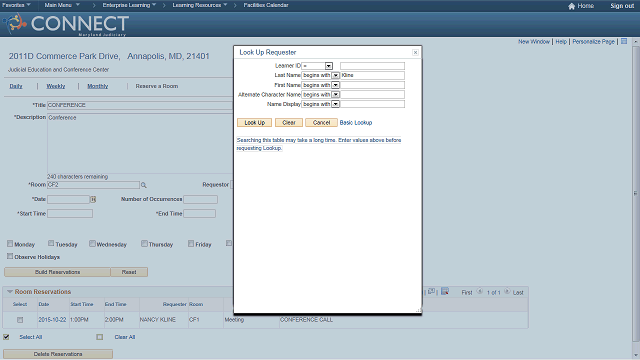Image resolution: width=640 pixels, height=360 pixels.
Task: Check the 2015-10-22 reservation row checkbox
Action: tap(20, 320)
